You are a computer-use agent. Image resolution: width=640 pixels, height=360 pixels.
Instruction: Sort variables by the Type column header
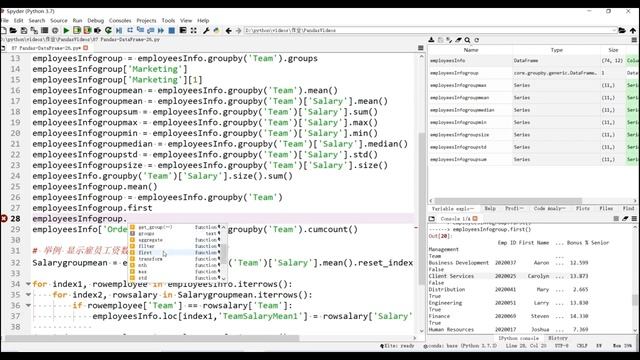557,50
